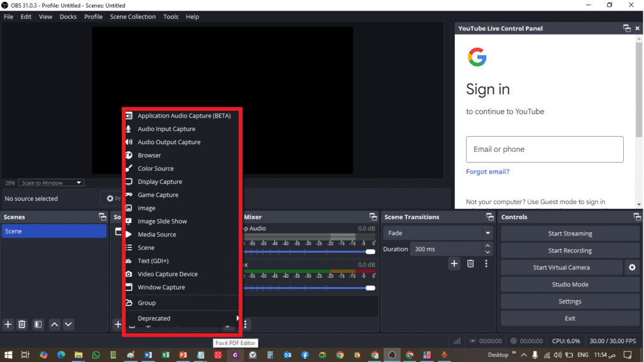Move the scene up with the up arrow
This screenshot has height=362, width=644.
(x=54, y=324)
